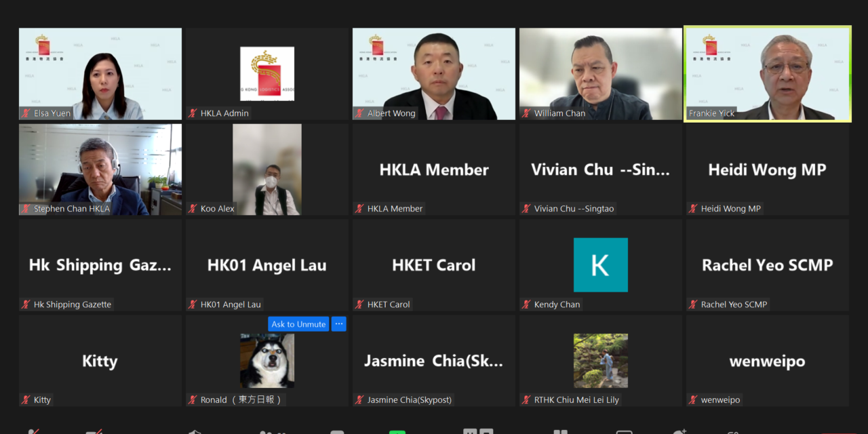Image resolution: width=868 pixels, height=434 pixels.
Task: Click the Ask to Unmute button
Action: 298,324
